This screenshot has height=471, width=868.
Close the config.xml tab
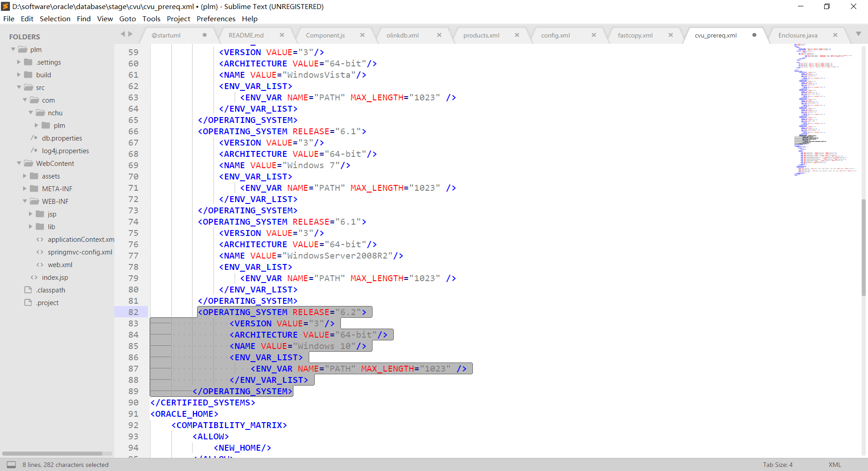click(x=594, y=35)
